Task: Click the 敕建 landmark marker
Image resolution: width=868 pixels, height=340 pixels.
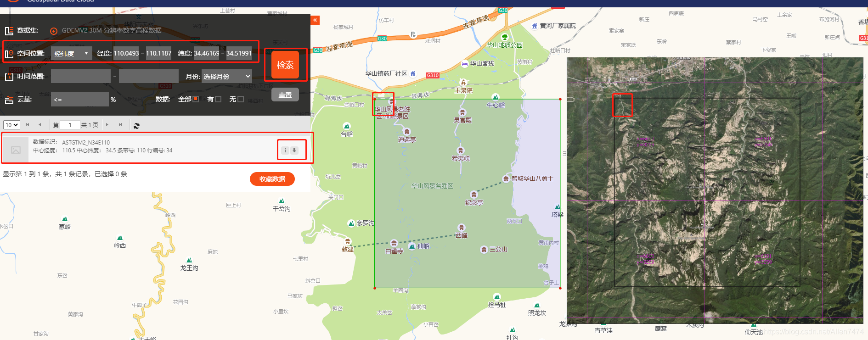Action: [348, 241]
